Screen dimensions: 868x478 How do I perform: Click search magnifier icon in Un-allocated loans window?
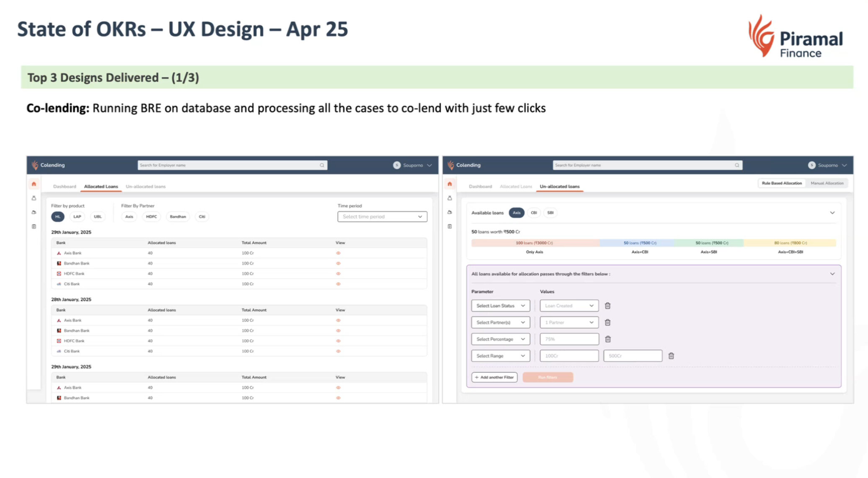click(737, 165)
